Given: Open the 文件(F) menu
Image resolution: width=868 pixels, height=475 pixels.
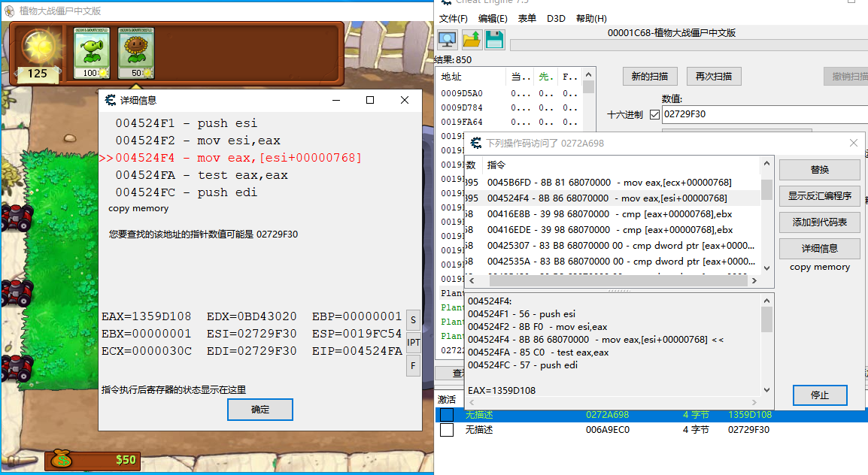Looking at the screenshot, I should point(454,18).
